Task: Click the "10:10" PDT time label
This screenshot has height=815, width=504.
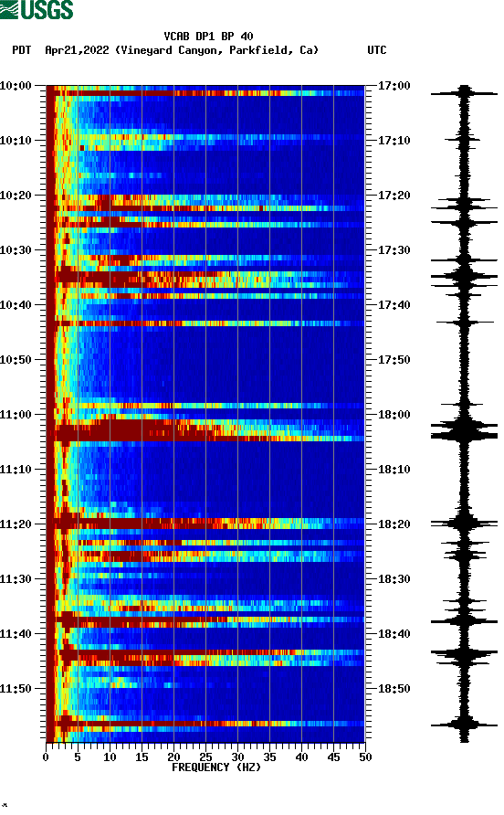Action: 16,141
